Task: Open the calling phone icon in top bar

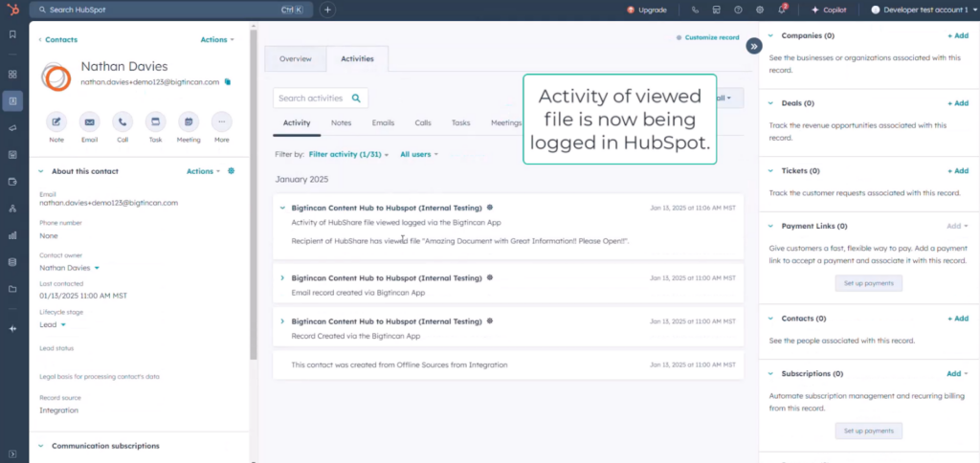Action: (695, 10)
